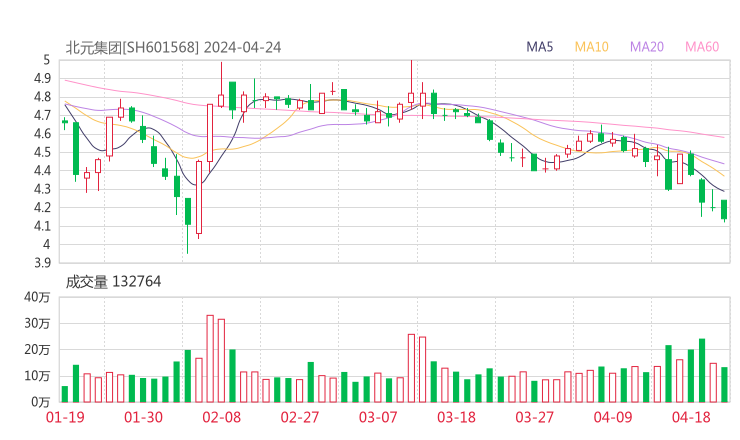
Task: Click the 03-18 date axis label
Action: (x=456, y=417)
